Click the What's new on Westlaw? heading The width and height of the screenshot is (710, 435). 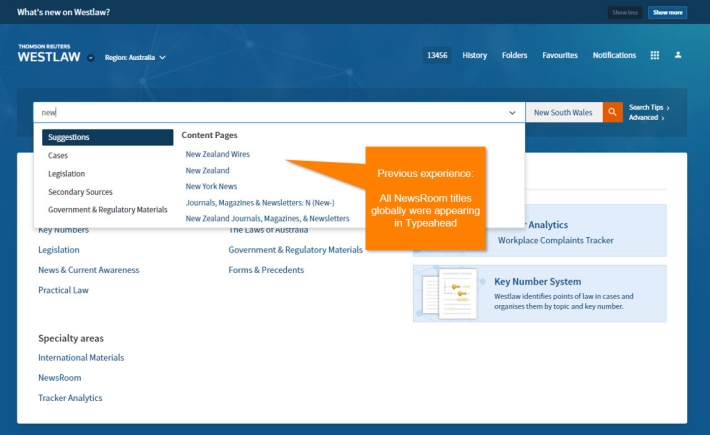pos(63,12)
